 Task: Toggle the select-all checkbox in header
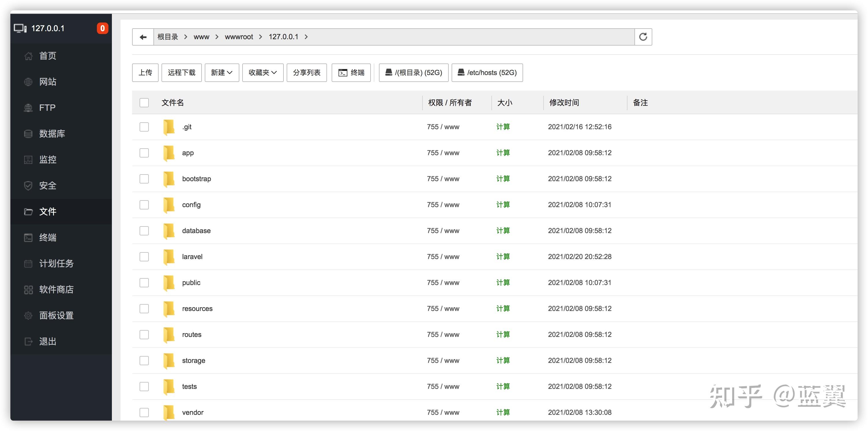[x=144, y=103]
